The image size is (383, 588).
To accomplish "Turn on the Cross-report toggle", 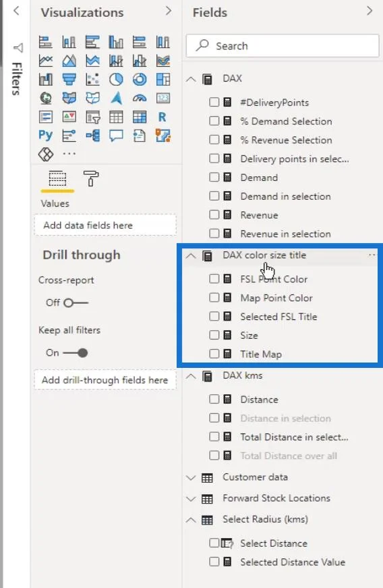I will pos(76,302).
